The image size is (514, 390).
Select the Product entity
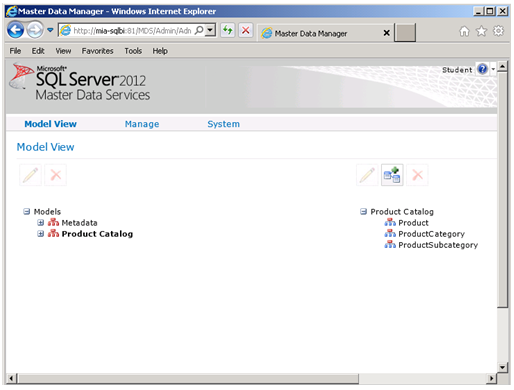click(x=413, y=223)
